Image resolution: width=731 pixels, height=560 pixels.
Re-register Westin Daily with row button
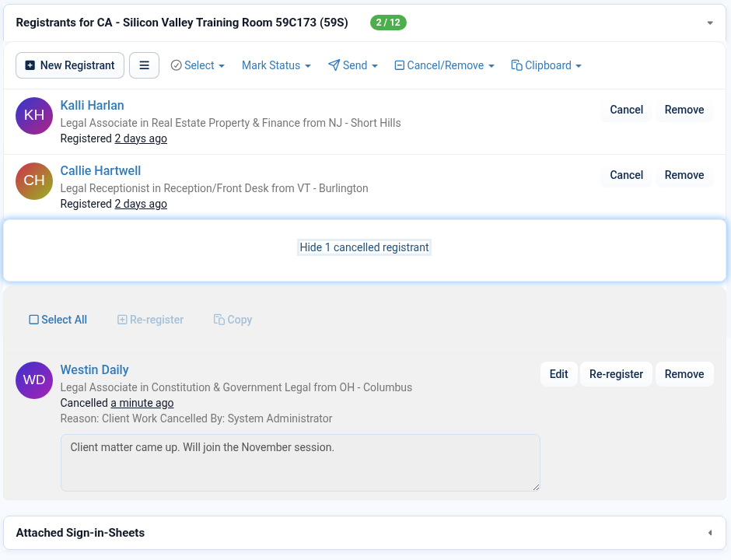pyautogui.click(x=616, y=374)
